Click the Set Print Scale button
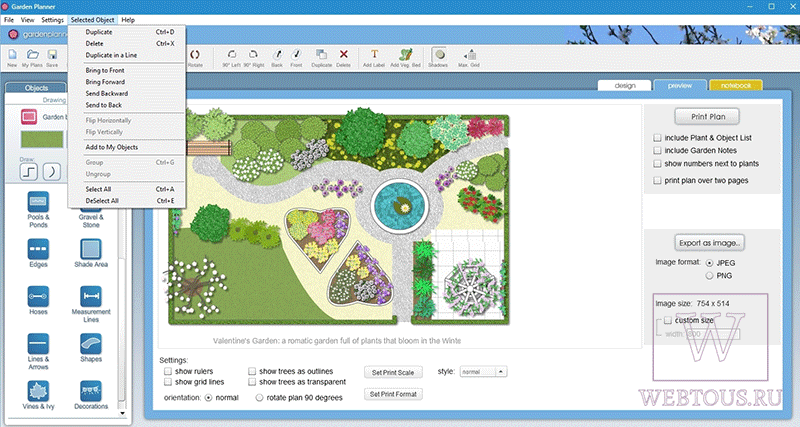800x427 pixels. pyautogui.click(x=393, y=372)
